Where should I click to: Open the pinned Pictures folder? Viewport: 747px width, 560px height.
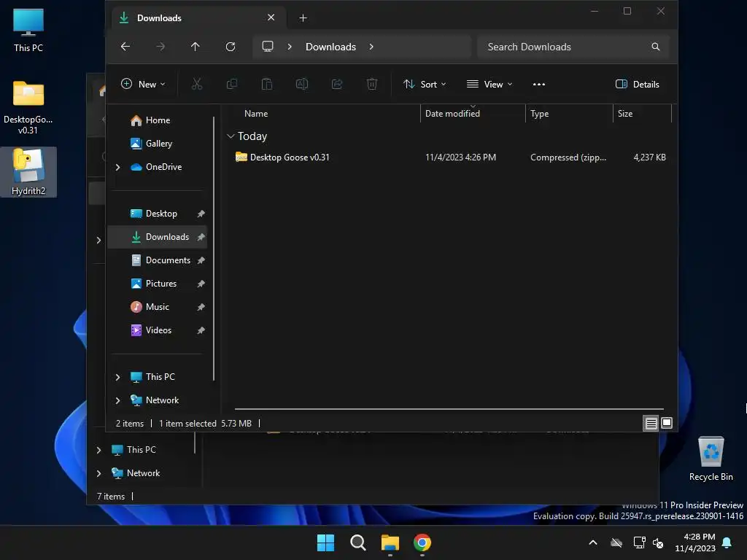(x=158, y=284)
